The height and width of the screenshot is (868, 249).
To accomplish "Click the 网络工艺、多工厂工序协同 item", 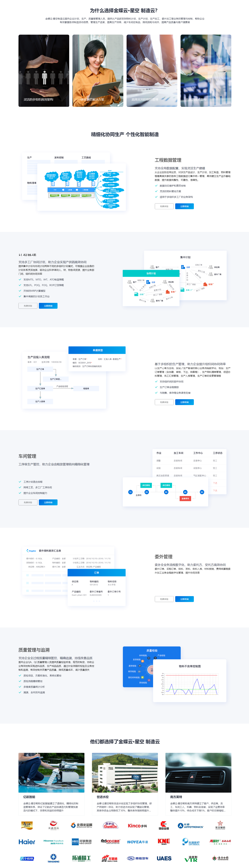I will pos(37,487).
